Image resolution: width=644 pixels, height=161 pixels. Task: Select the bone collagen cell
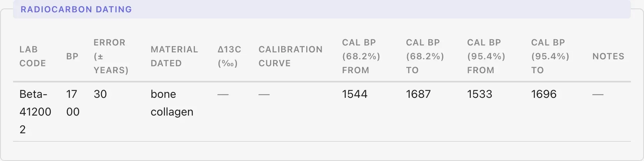pyautogui.click(x=172, y=103)
